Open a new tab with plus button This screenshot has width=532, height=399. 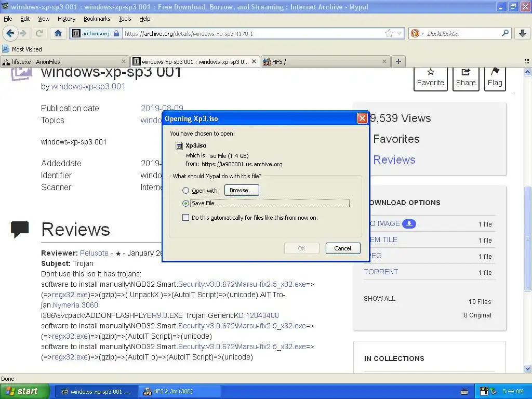(398, 61)
